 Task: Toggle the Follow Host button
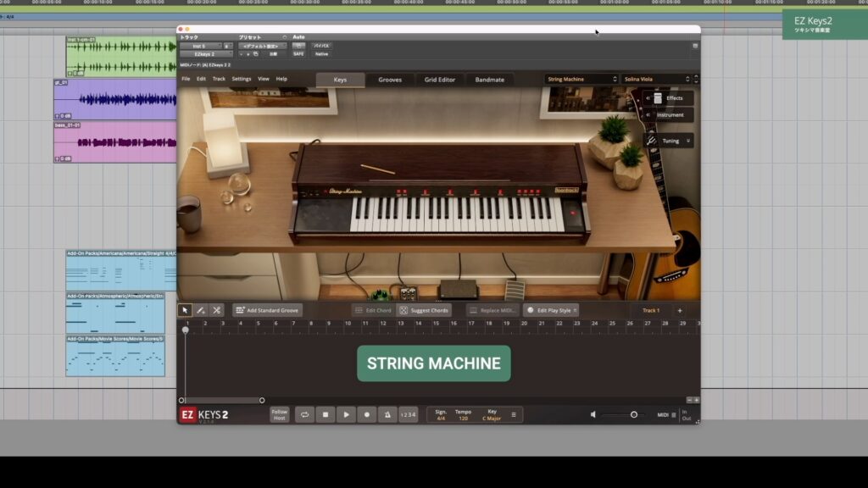coord(280,415)
